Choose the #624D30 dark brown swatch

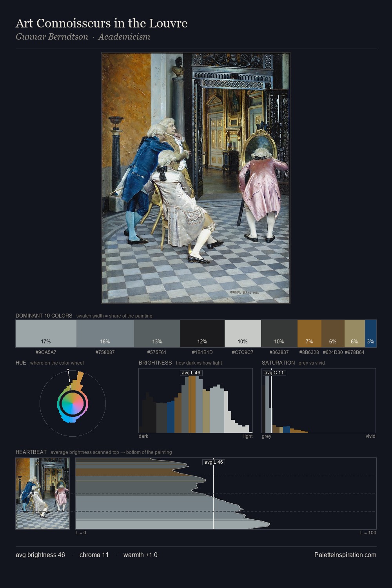(333, 334)
